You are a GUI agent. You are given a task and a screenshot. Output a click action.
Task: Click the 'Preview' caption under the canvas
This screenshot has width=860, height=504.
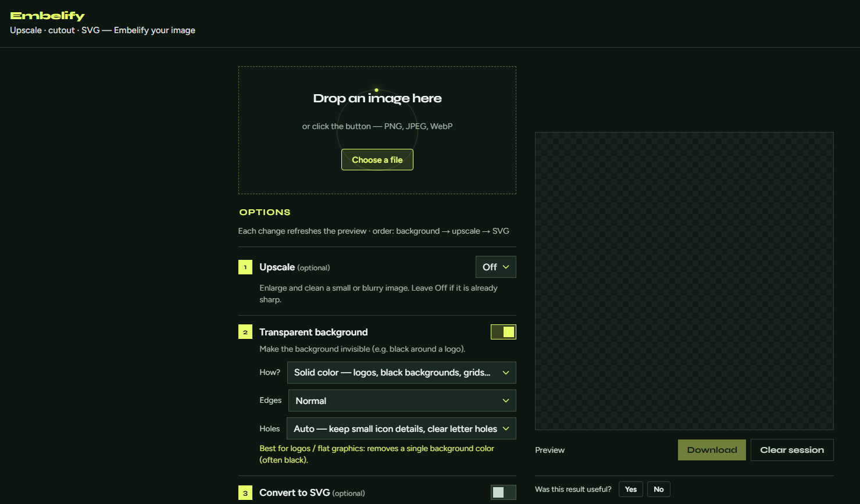(550, 450)
